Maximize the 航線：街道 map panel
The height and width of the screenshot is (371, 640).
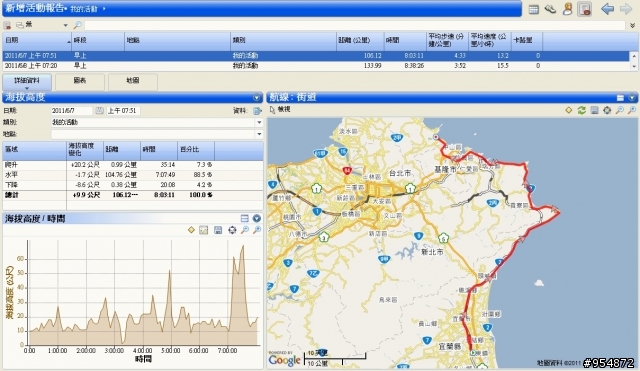click(620, 98)
